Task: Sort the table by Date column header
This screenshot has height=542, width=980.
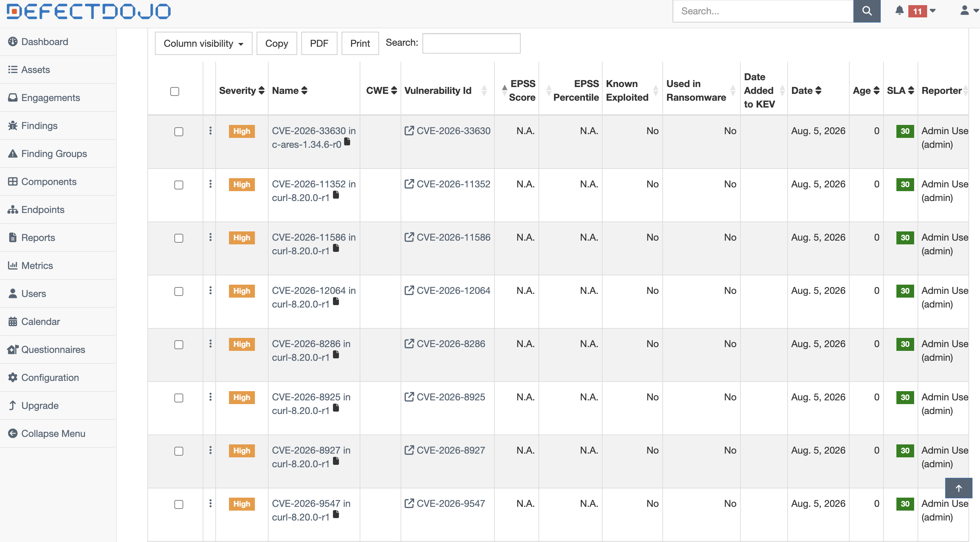Action: point(806,90)
